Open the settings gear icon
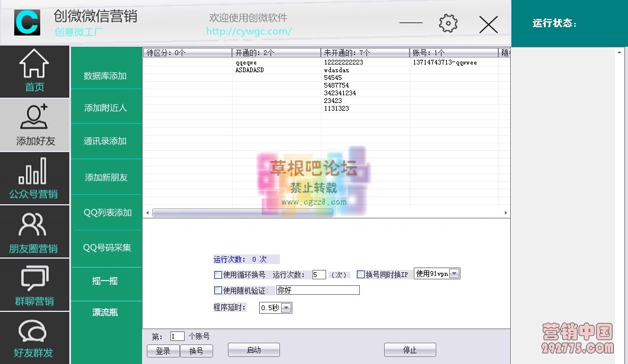Screen dimensions: 628x364 (x=448, y=24)
